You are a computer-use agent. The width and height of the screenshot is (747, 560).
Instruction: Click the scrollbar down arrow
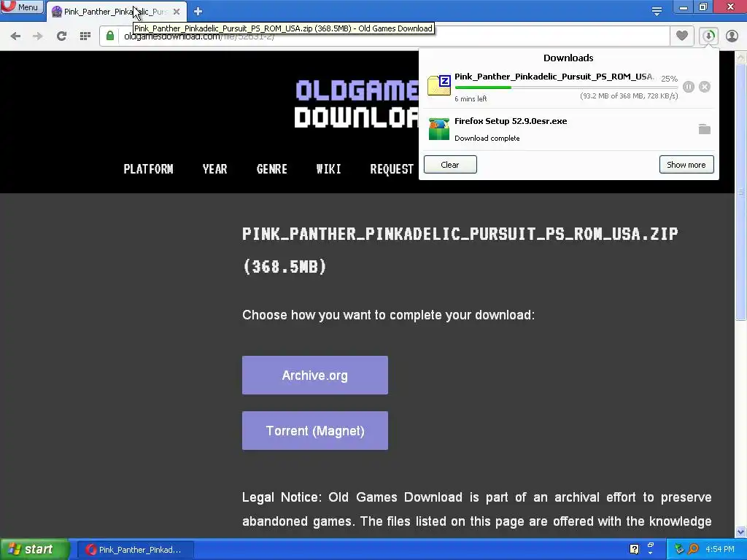pyautogui.click(x=740, y=532)
